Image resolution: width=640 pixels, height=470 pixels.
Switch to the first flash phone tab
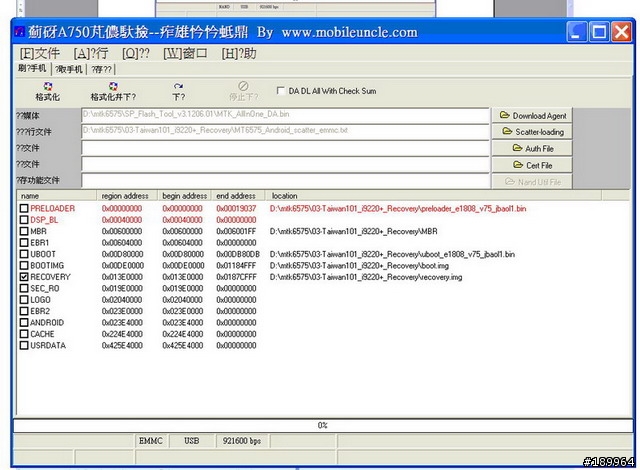32,69
